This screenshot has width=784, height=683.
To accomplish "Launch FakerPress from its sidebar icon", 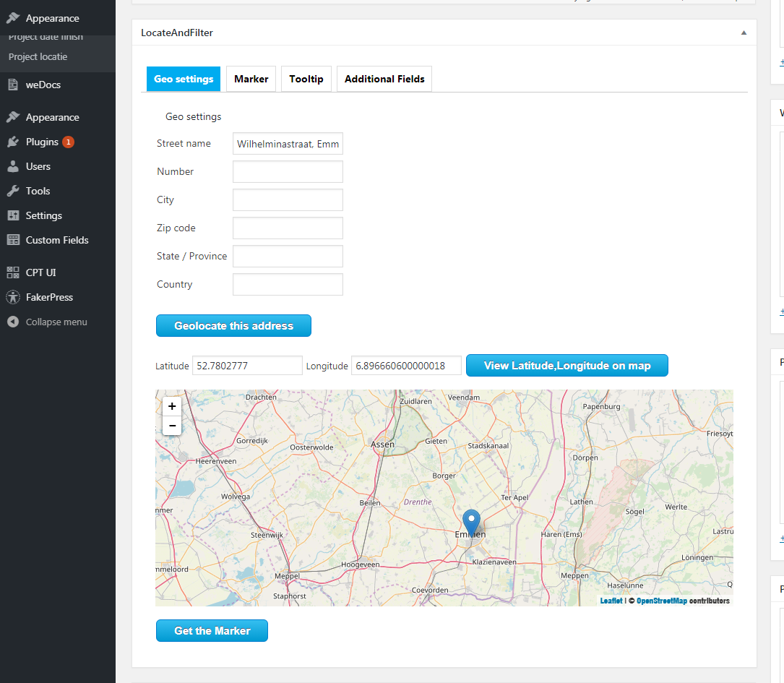I will tap(13, 297).
